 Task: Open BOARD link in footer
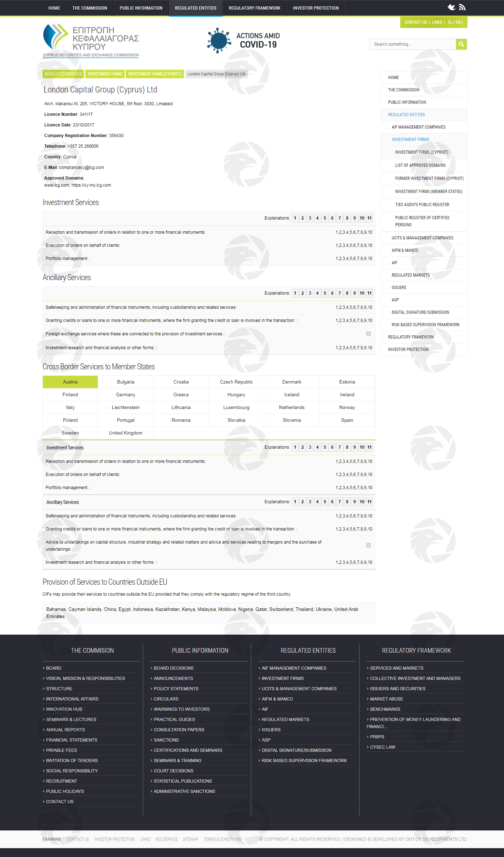(x=53, y=668)
